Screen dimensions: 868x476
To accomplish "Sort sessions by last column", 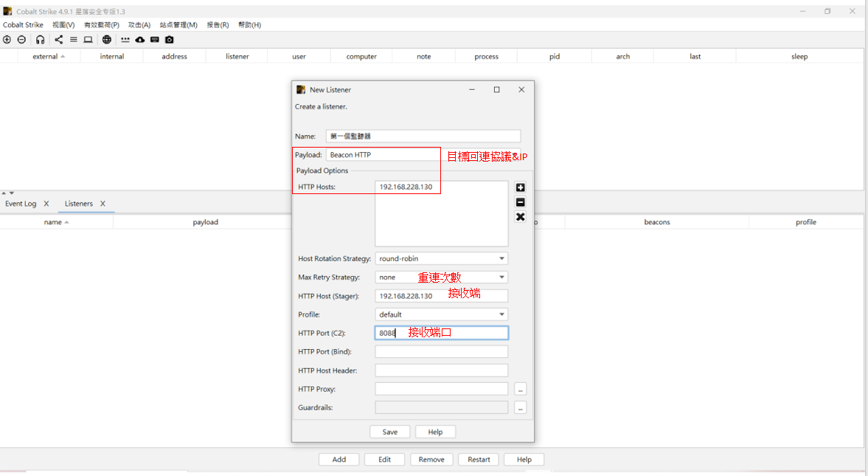I will point(695,57).
